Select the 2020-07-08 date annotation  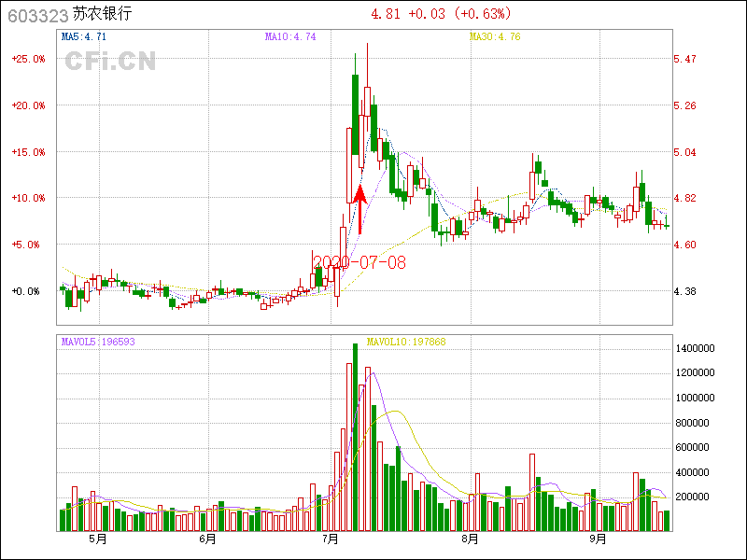click(359, 262)
